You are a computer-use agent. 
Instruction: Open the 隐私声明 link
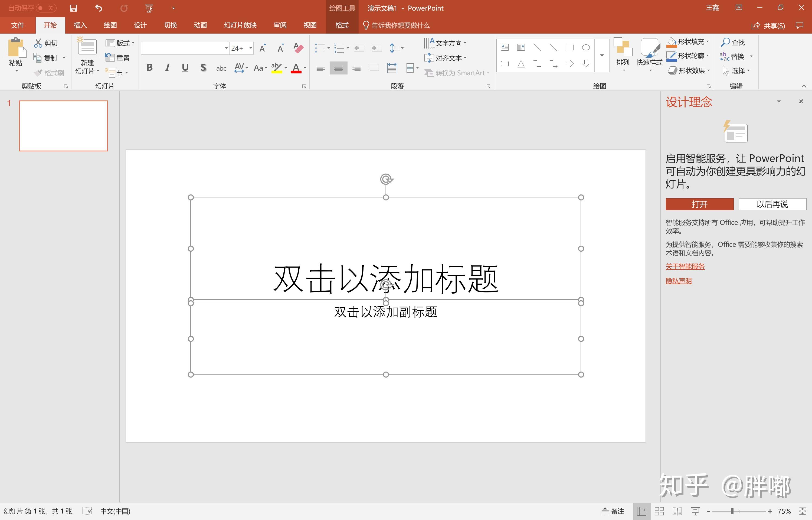coord(679,281)
